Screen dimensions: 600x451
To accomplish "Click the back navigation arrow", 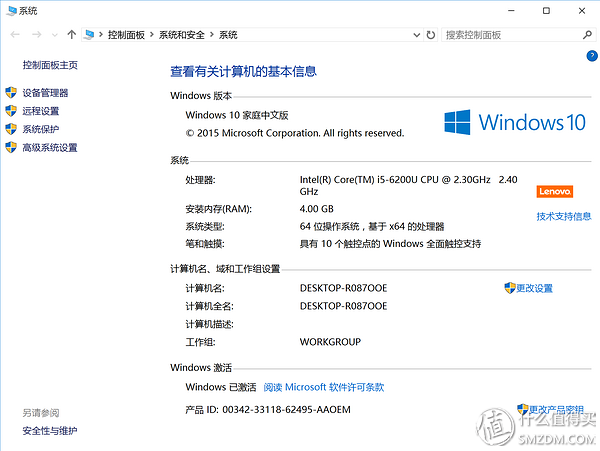I will [x=15, y=35].
